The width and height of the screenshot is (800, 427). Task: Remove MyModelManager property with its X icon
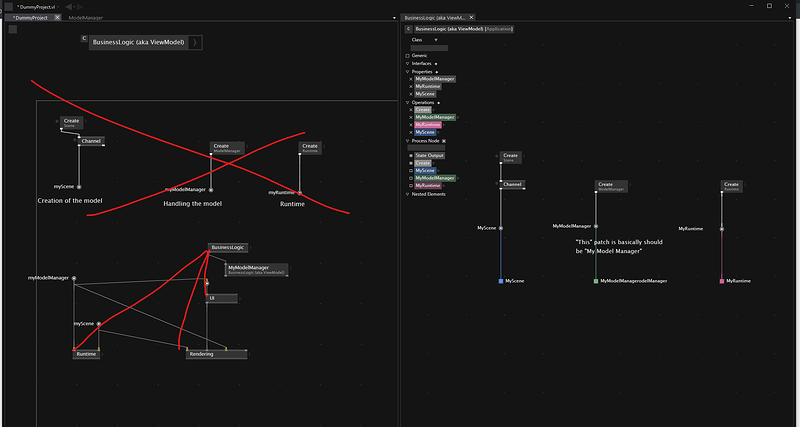click(411, 79)
